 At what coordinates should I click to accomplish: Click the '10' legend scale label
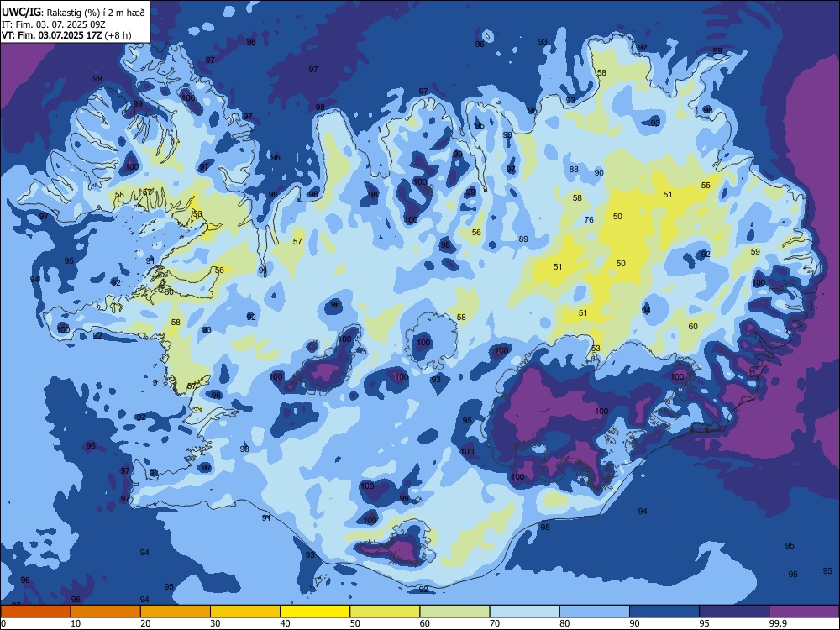(x=76, y=623)
